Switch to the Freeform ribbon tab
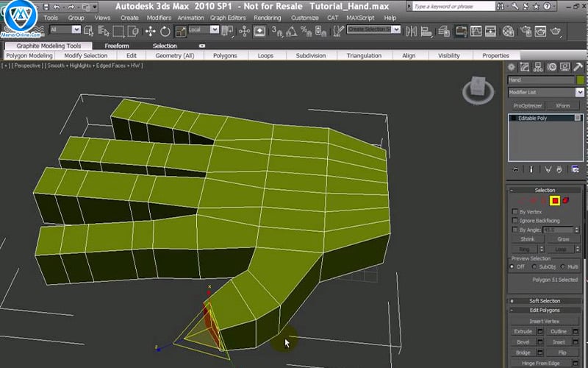This screenshot has width=588, height=368. pos(117,46)
